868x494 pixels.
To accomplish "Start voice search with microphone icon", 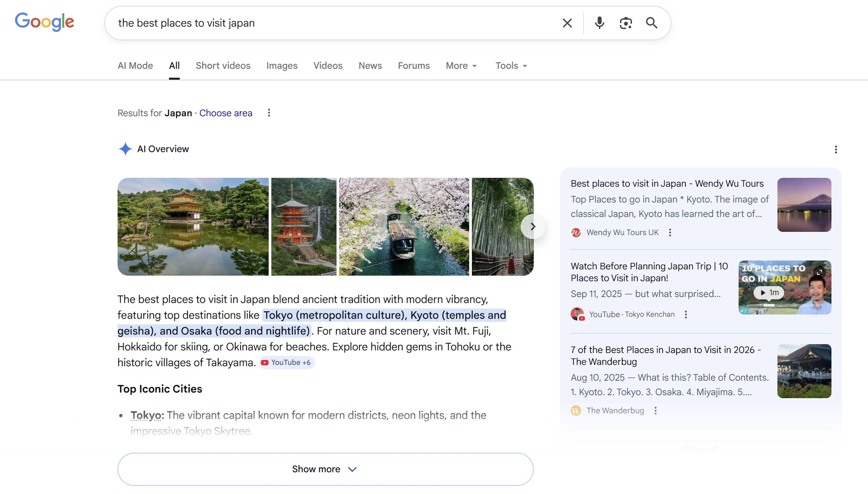I will pyautogui.click(x=599, y=23).
